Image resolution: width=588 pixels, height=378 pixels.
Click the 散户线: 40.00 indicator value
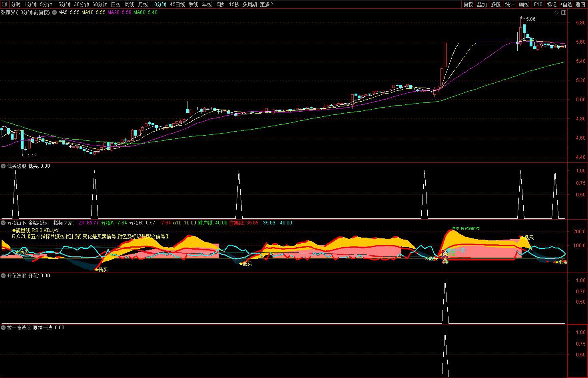click(x=213, y=222)
